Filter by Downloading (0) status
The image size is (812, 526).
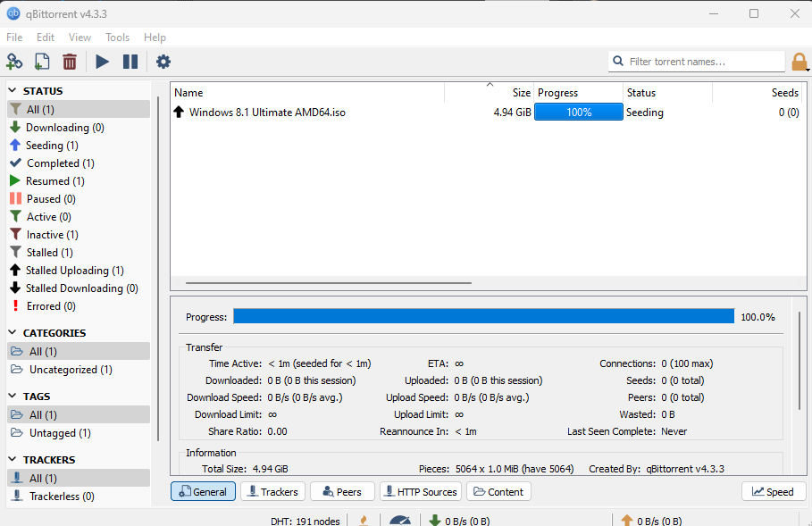(x=79, y=128)
